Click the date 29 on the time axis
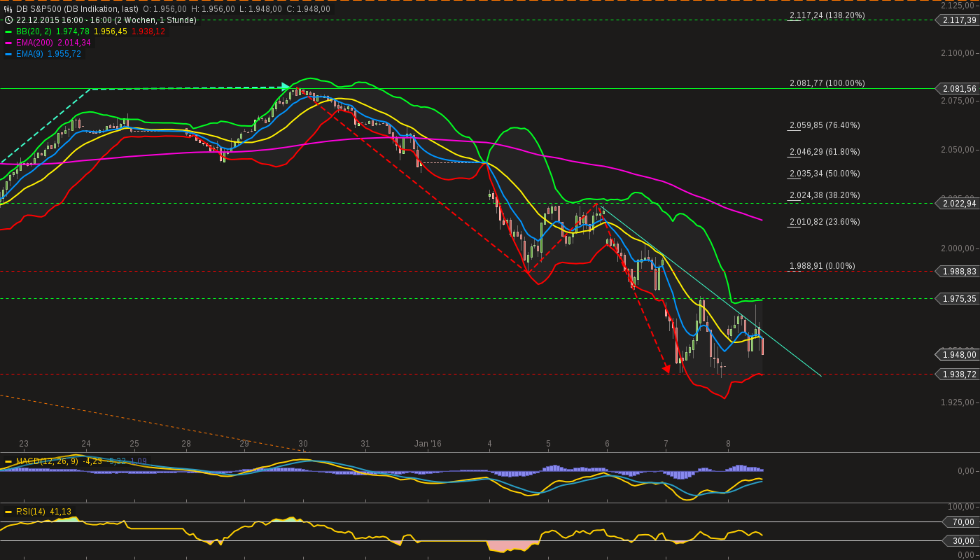 (244, 444)
